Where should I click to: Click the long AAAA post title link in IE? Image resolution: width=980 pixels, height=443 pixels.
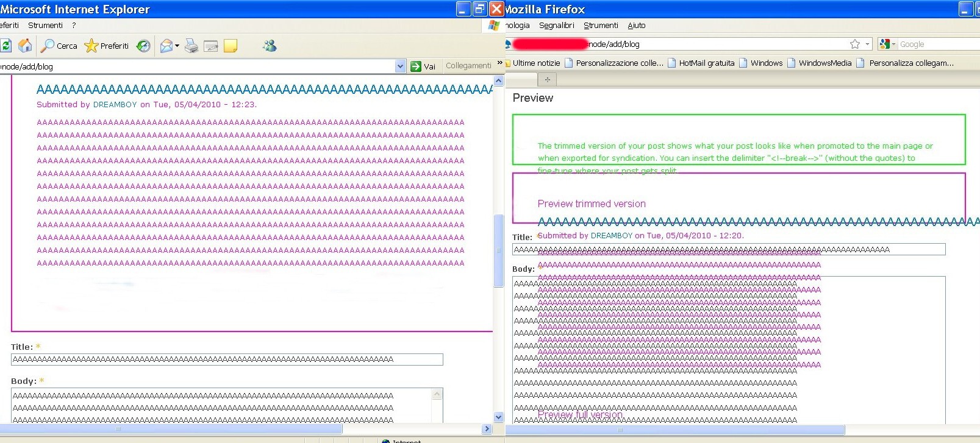click(264, 90)
